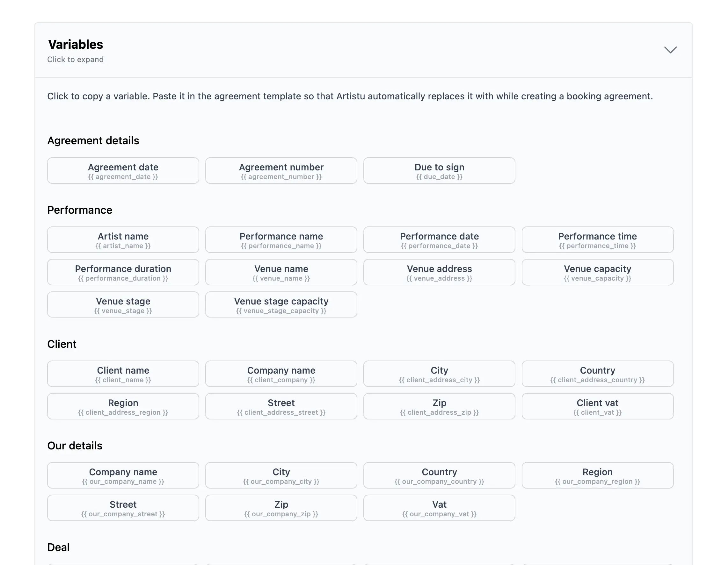Copy the Performance duration variable
The width and height of the screenshot is (728, 565).
tap(123, 272)
